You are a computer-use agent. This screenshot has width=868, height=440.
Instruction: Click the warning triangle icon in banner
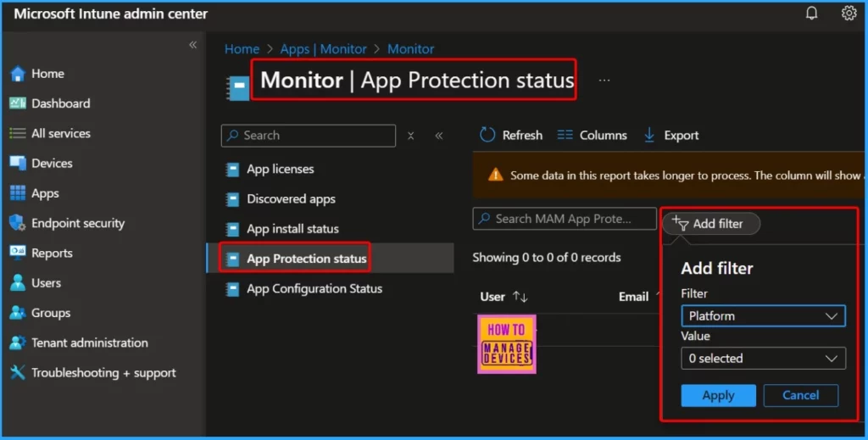495,175
